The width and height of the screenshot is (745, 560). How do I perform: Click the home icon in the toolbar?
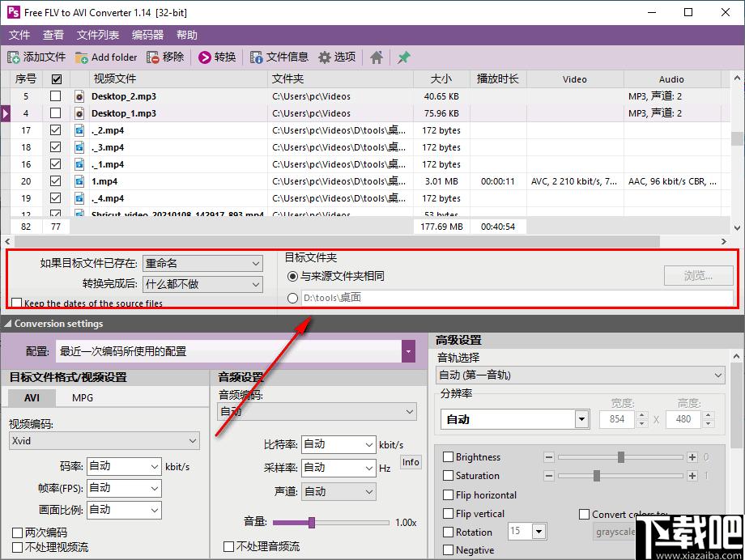point(377,57)
